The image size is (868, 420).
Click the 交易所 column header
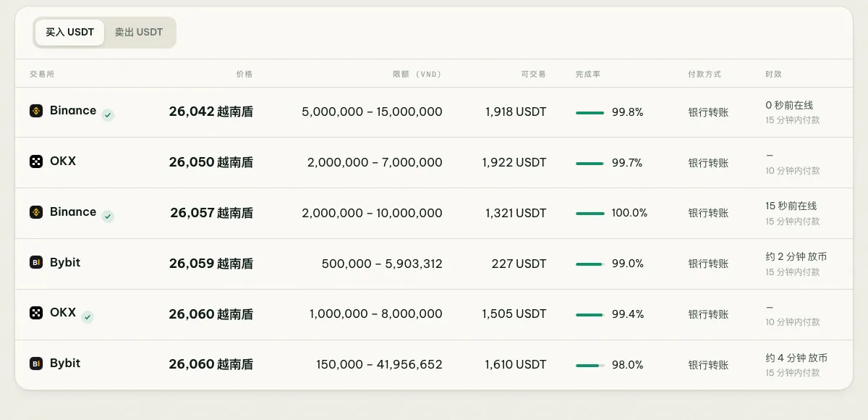tap(42, 74)
